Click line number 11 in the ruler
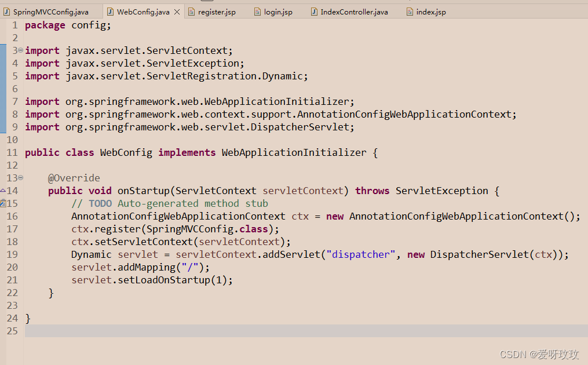This screenshot has width=588, height=365. point(13,152)
